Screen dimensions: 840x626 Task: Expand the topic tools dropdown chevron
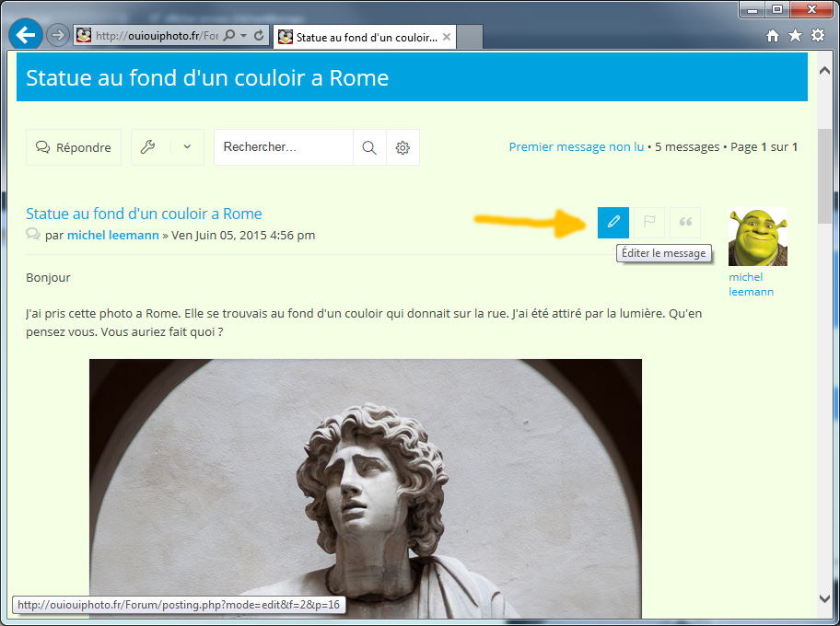[187, 146]
